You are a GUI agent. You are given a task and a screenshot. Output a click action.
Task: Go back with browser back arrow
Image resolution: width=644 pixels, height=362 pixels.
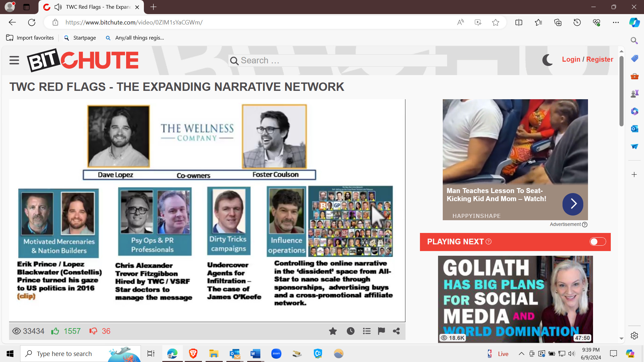click(x=12, y=22)
